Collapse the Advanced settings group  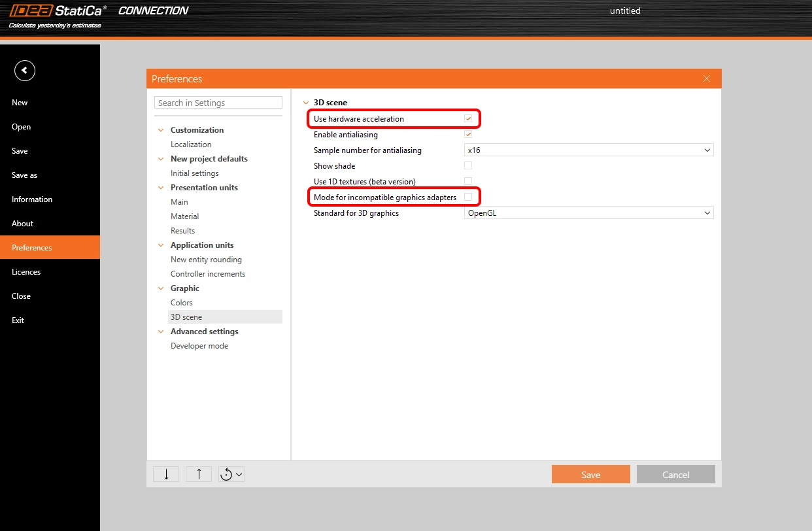pos(161,332)
